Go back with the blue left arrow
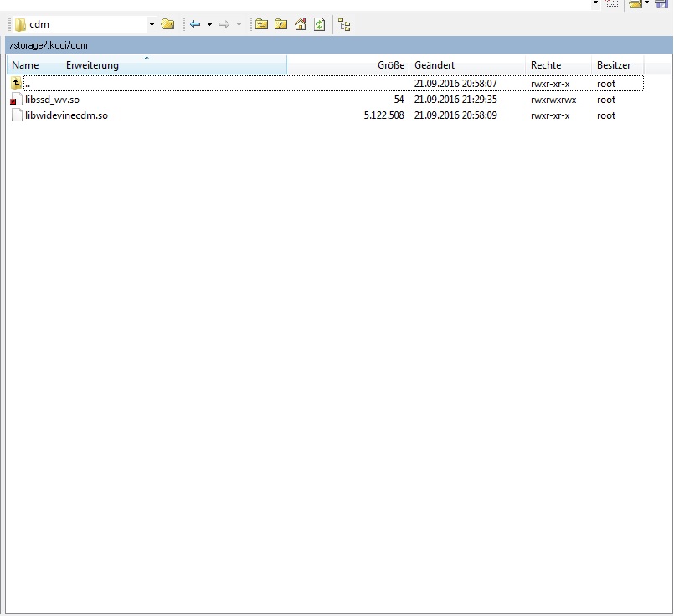The width and height of the screenshot is (674, 616). click(x=195, y=24)
